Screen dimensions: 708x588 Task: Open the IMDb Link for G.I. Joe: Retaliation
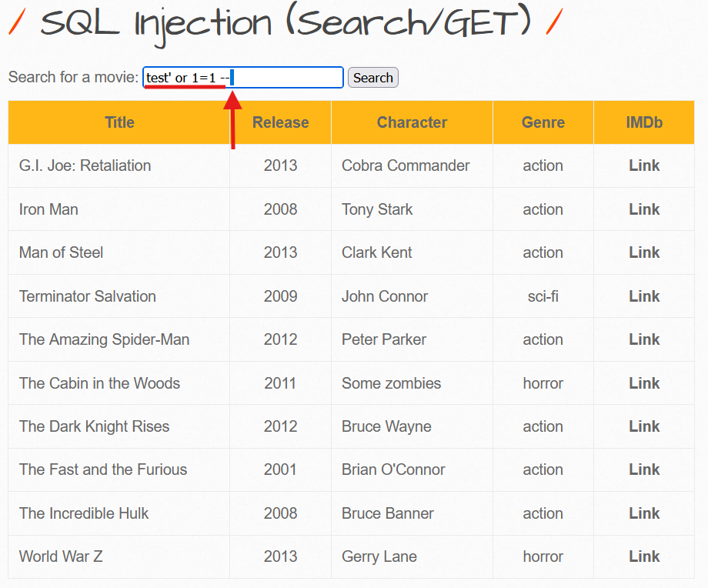644,165
